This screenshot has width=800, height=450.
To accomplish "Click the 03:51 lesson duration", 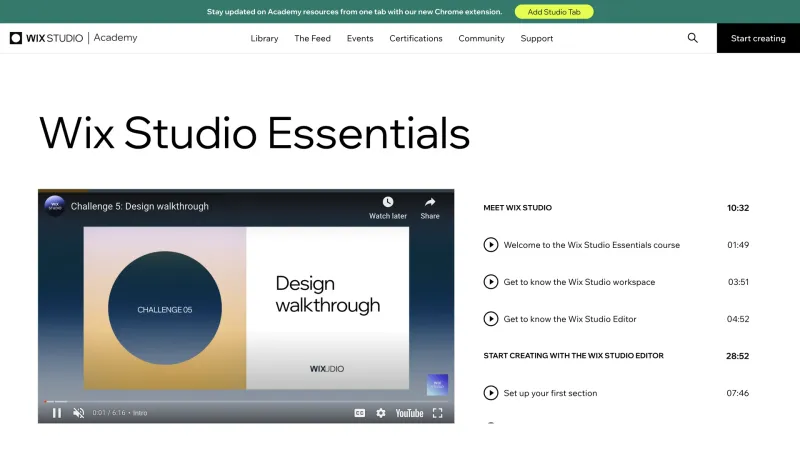I will pyautogui.click(x=738, y=282).
